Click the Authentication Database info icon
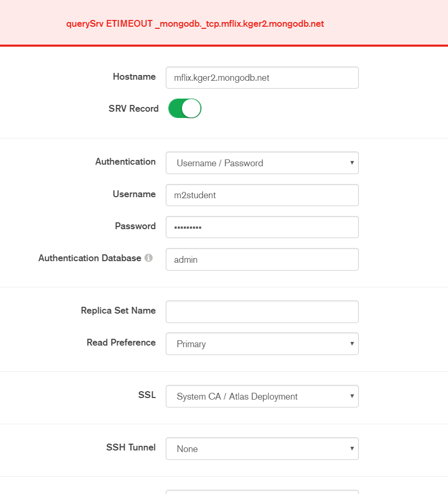 pyautogui.click(x=148, y=258)
